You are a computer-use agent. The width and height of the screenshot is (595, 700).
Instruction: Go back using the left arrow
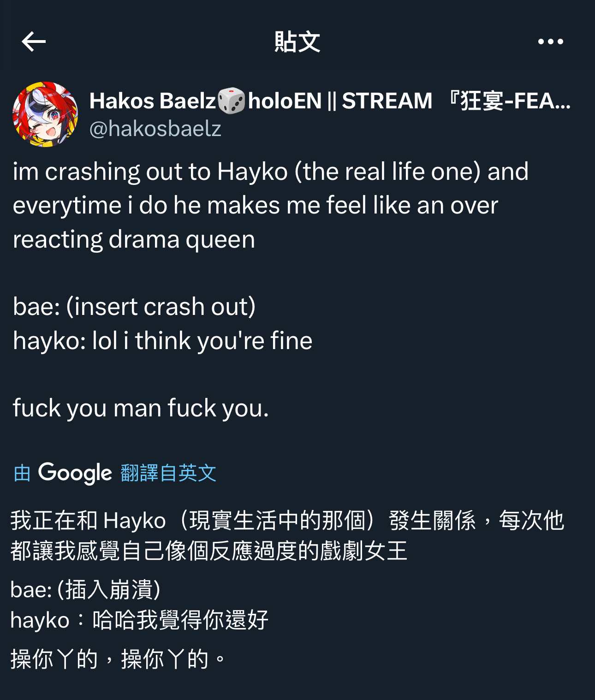(34, 42)
